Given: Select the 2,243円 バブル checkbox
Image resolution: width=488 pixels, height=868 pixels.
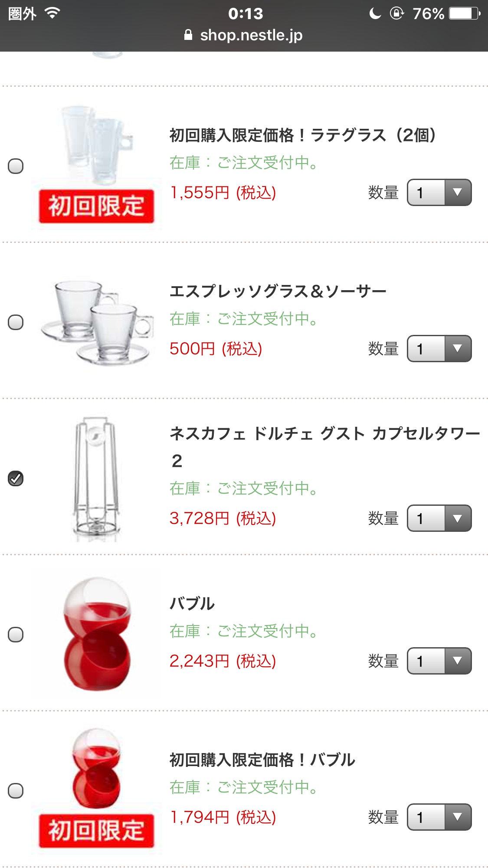Looking at the screenshot, I should (16, 635).
